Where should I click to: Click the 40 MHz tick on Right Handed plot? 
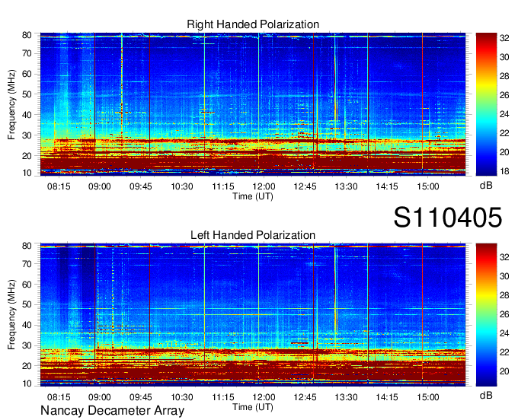(27, 115)
